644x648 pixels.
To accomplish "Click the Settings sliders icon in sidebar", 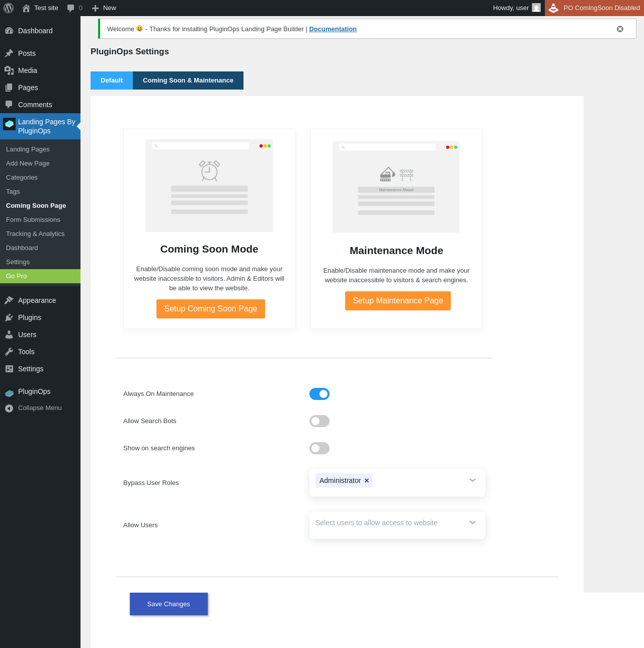I will tap(9, 369).
